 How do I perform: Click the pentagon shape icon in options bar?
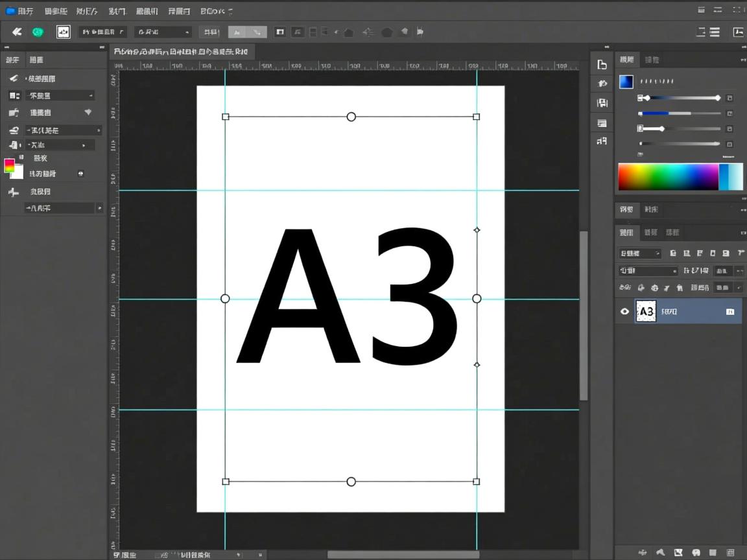387,32
